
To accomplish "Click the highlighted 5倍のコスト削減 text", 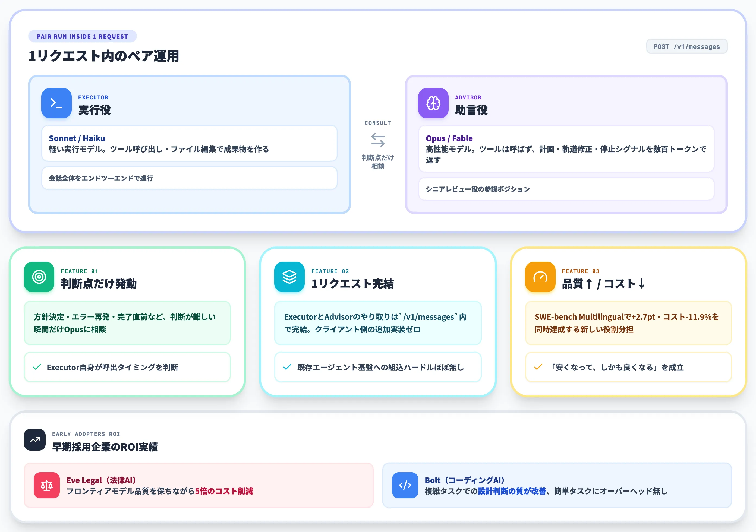I will tap(224, 491).
